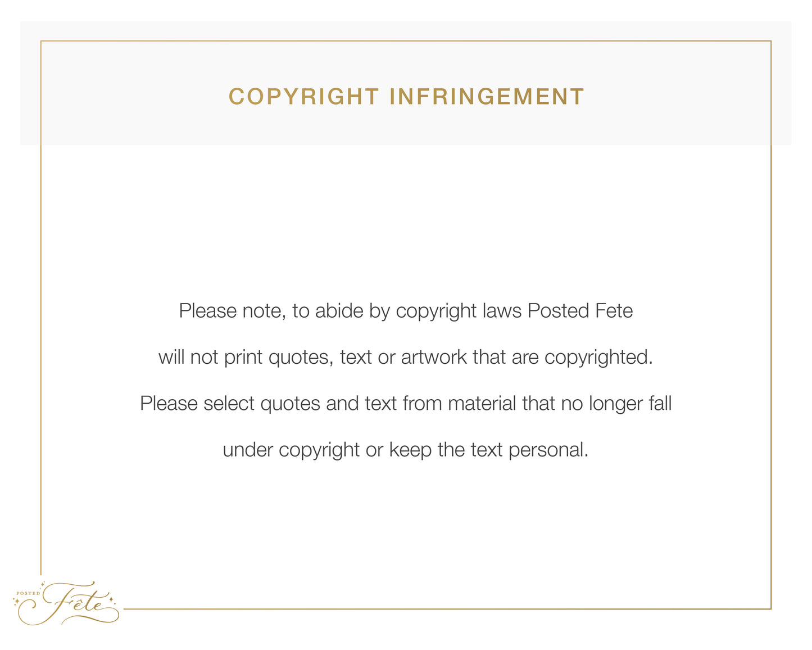Image resolution: width=812 pixels, height=650 pixels.
Task: Click the word "copyrighted." in the body text
Action: [x=598, y=358]
